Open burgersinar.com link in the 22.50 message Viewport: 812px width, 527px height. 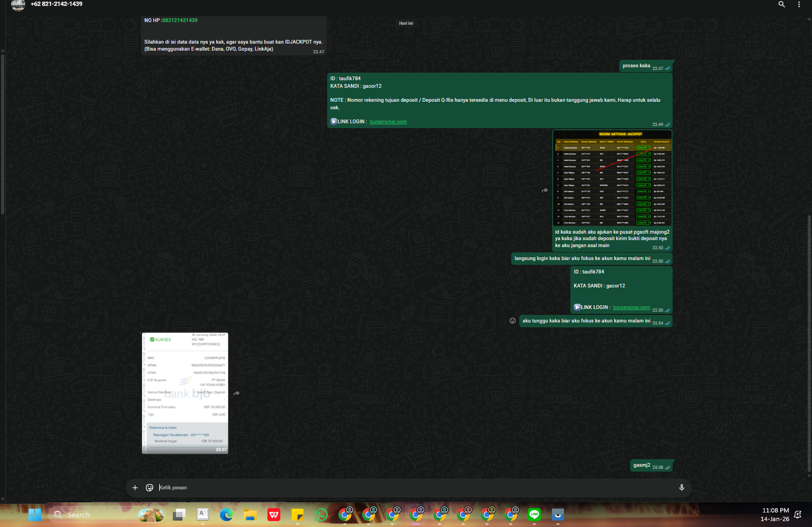coord(631,307)
